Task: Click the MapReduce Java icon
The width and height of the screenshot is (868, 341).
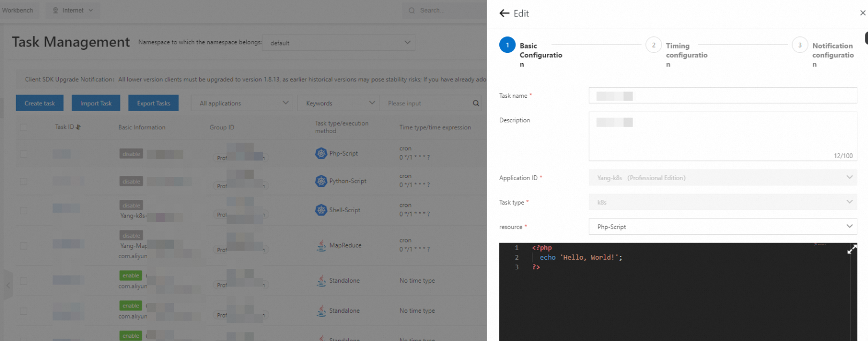Action: point(321,245)
